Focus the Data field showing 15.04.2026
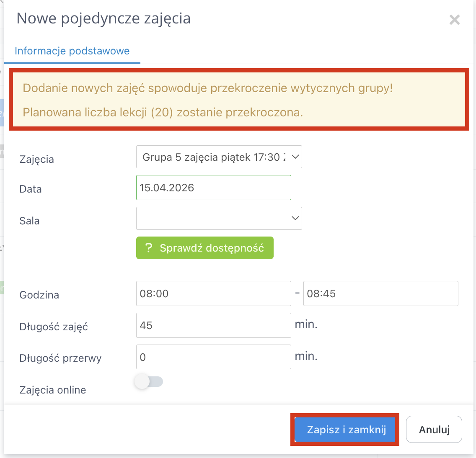The height and width of the screenshot is (458, 476). pos(213,188)
